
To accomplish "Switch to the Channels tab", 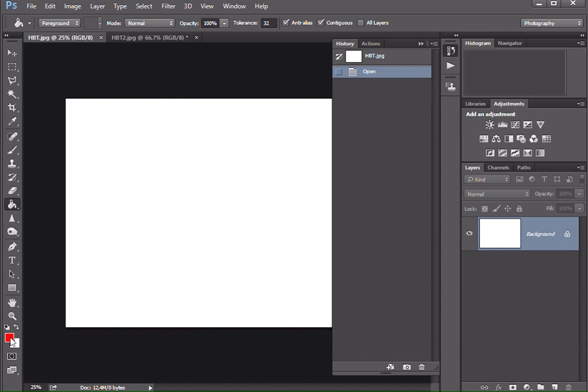I will click(x=498, y=167).
